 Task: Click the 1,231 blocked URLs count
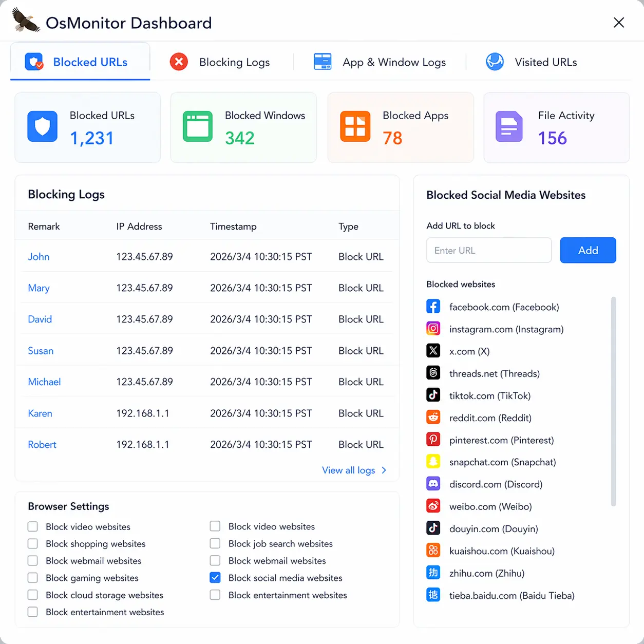click(x=91, y=138)
